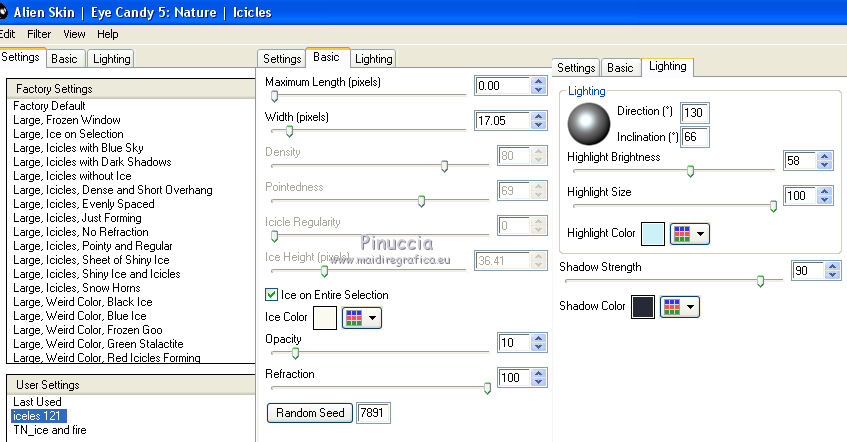
Task: Decrease Opacity with down spinner arrow
Action: click(538, 347)
